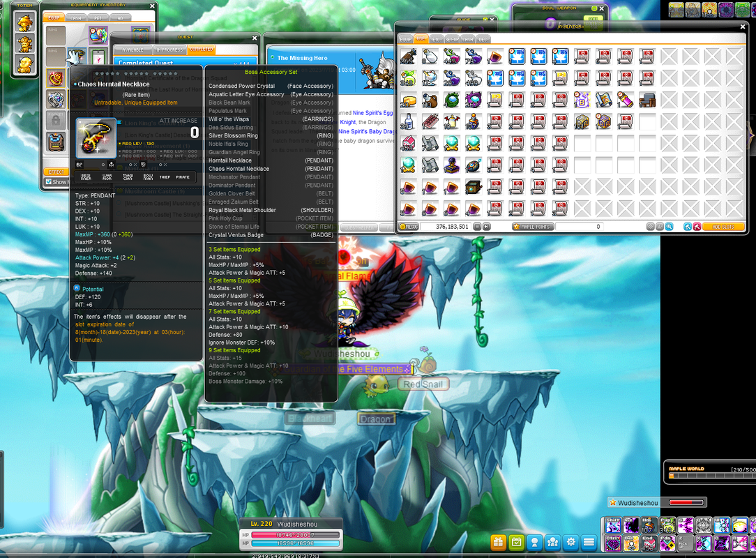This screenshot has height=558, width=756.
Task: Open the Cash tab in Equipment Inventory
Action: click(76, 18)
